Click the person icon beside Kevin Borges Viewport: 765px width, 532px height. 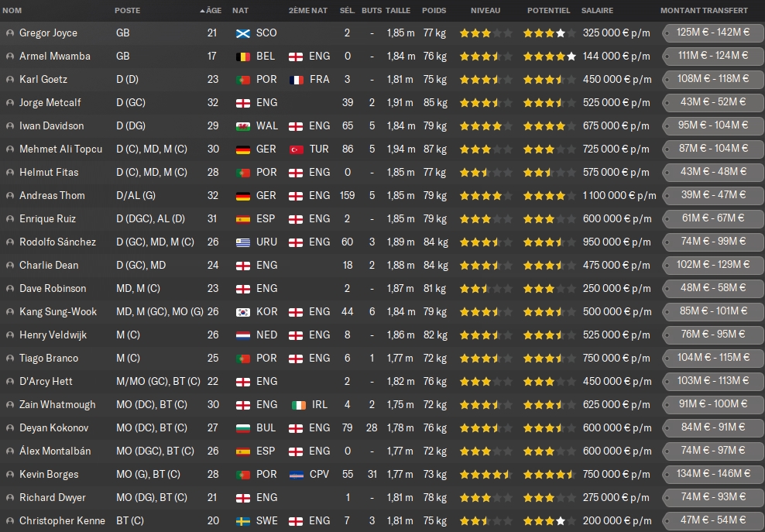point(10,475)
